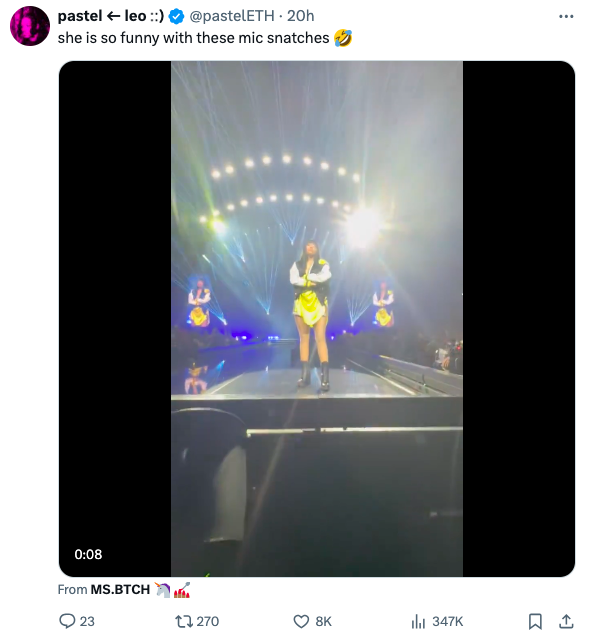Open the three-dot more options menu
The image size is (592, 637).
pyautogui.click(x=566, y=16)
